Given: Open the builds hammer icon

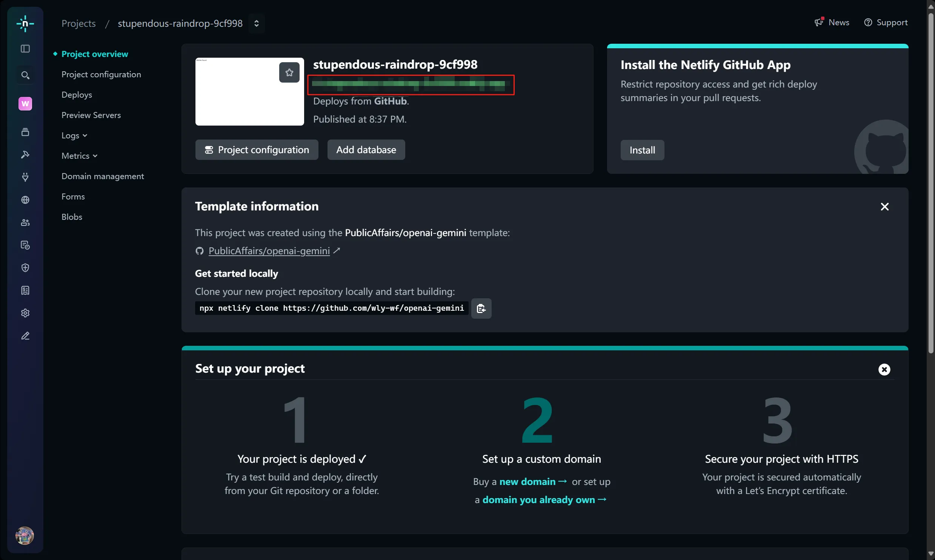Looking at the screenshot, I should 25,154.
